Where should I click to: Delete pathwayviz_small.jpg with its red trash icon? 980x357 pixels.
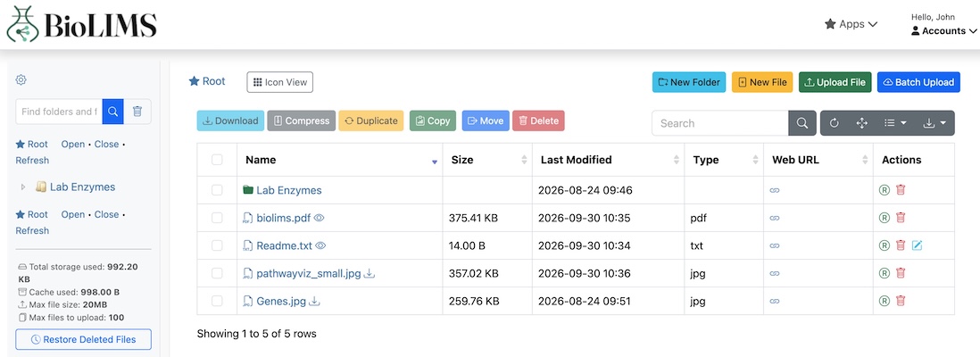point(900,272)
